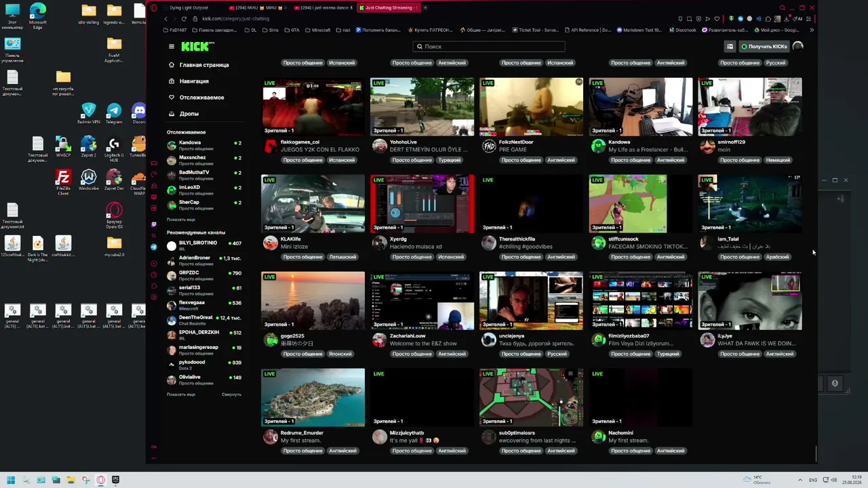Image resolution: width=868 pixels, height=488 pixels.
Task: Open YohohoLive stream thumbnail
Action: [422, 107]
